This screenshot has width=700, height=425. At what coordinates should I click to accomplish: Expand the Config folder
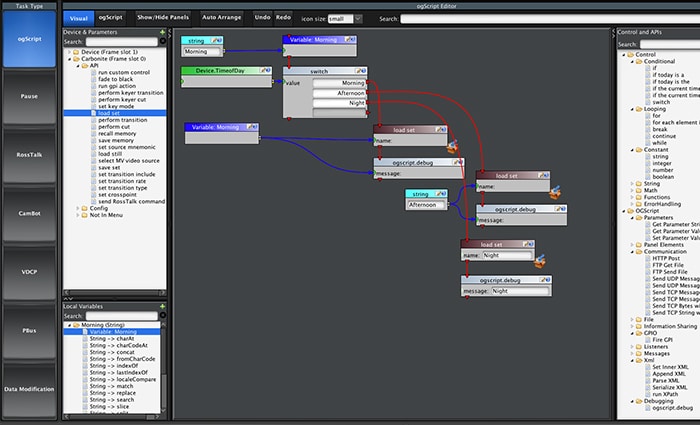click(78, 208)
